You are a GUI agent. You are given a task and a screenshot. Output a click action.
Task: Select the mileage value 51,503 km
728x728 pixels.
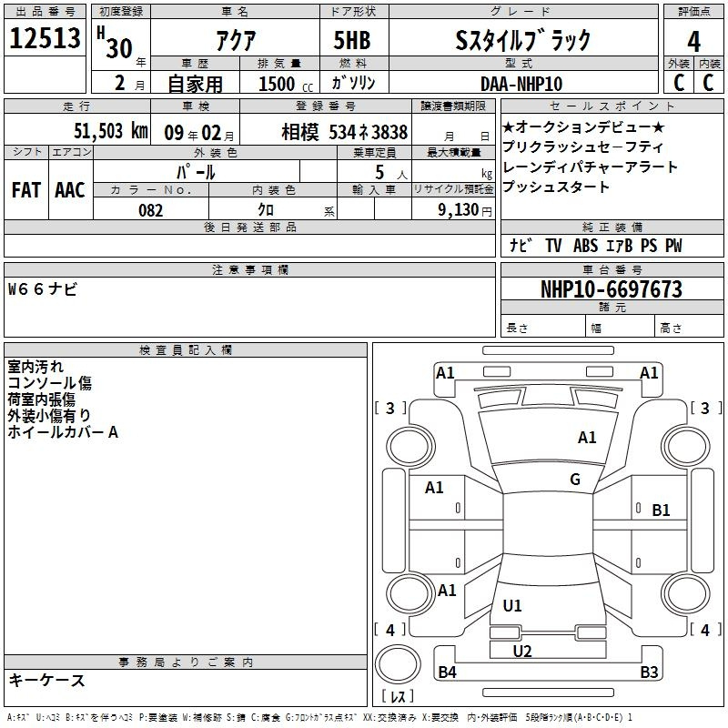coord(110,131)
